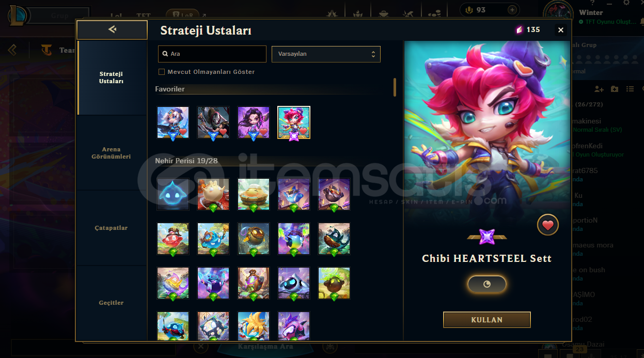
Task: Open the Çatapatlar tab
Action: [112, 228]
